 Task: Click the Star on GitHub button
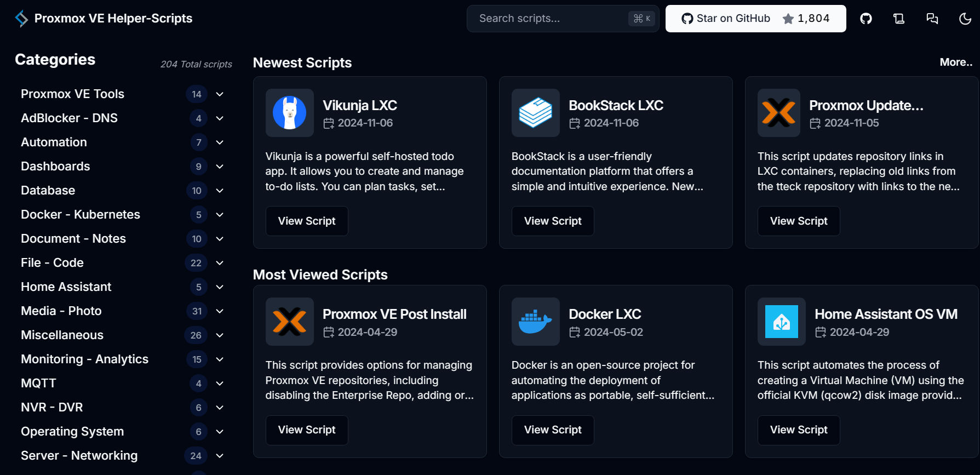point(755,19)
